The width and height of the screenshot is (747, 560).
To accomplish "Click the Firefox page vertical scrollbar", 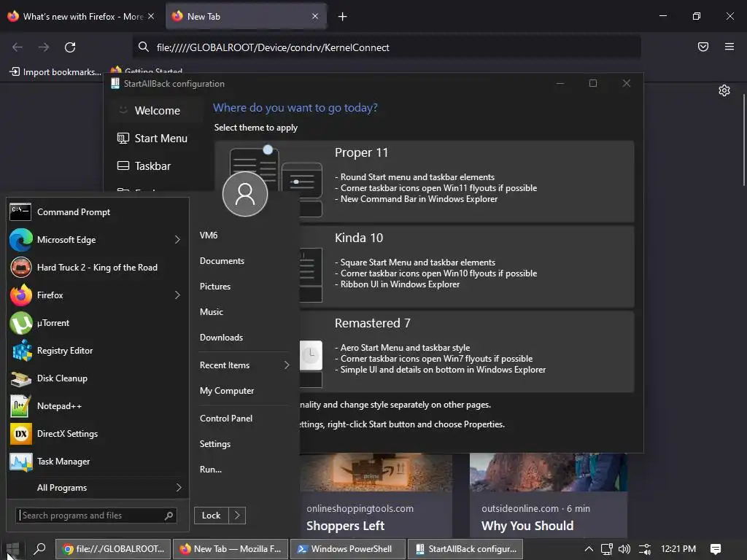I will coord(743,141).
